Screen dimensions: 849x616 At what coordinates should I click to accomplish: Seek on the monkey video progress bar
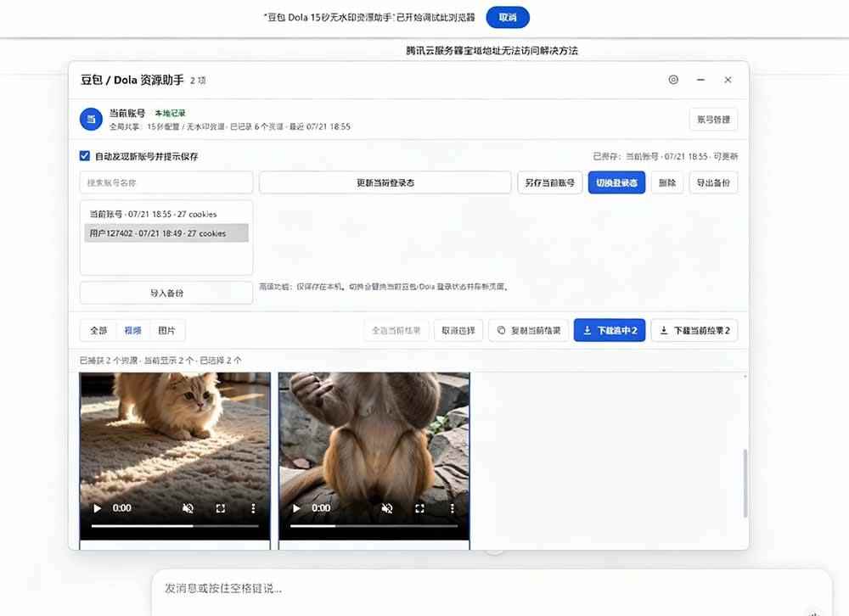pos(374,525)
